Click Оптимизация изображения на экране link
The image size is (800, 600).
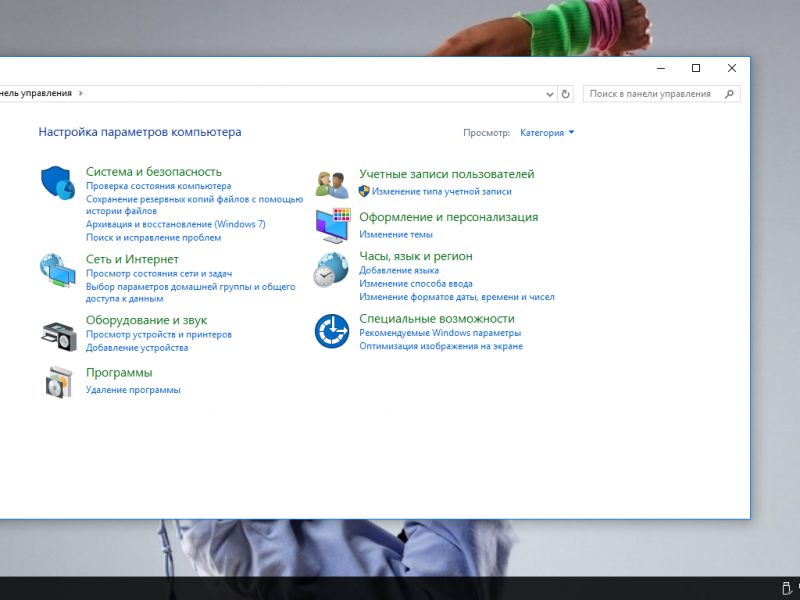(x=441, y=346)
